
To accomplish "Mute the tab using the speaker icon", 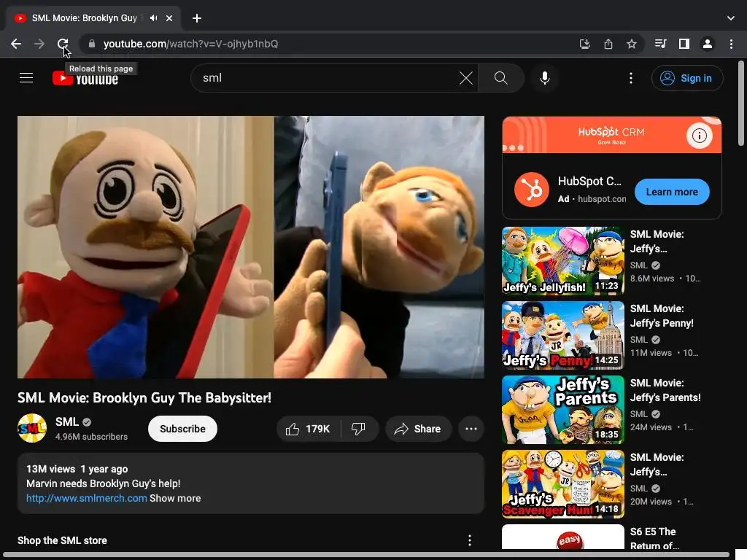I will tap(153, 18).
